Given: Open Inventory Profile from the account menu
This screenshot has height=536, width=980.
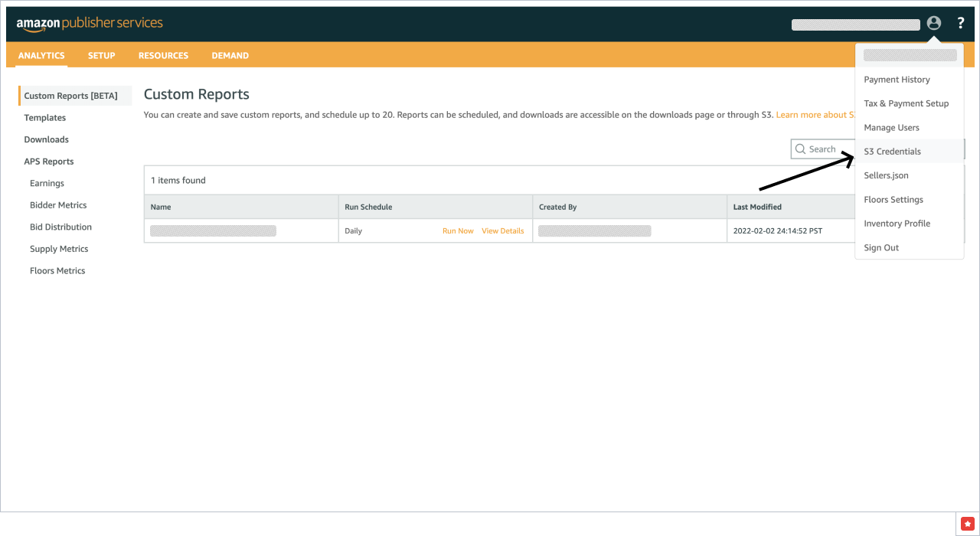Looking at the screenshot, I should tap(897, 223).
